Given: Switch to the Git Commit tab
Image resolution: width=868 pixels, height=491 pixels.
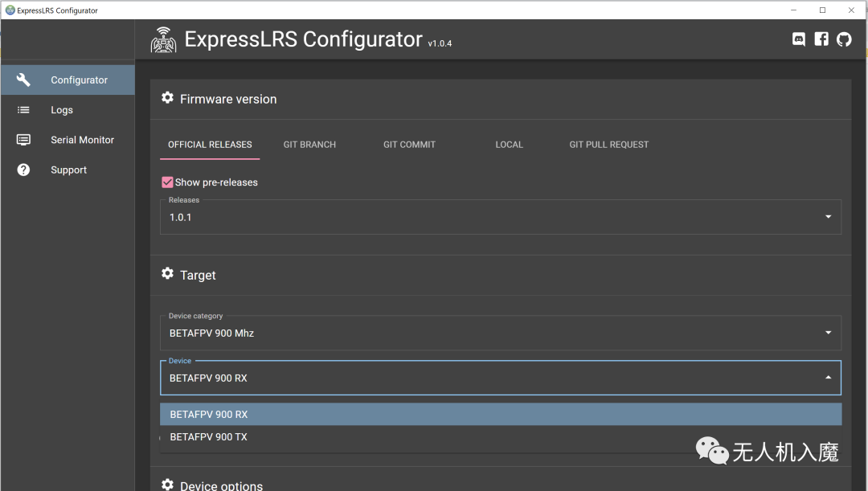Looking at the screenshot, I should (409, 145).
